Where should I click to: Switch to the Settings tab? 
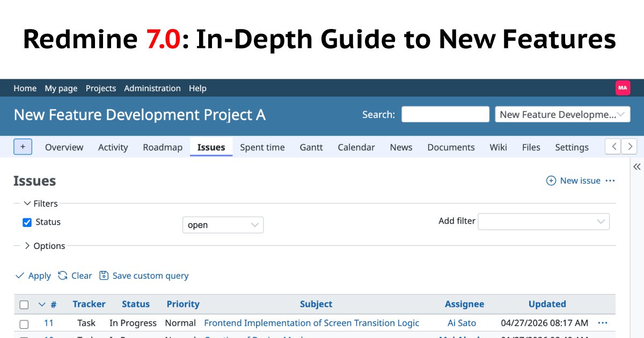(x=572, y=148)
